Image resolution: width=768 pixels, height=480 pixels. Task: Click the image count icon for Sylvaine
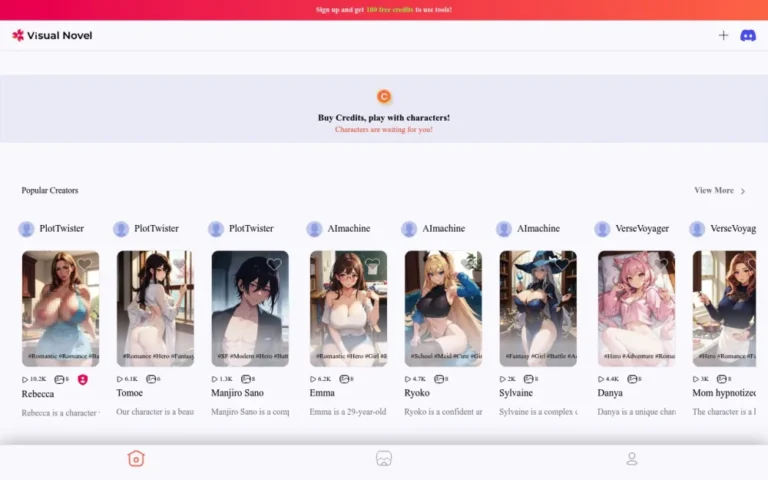[528, 379]
